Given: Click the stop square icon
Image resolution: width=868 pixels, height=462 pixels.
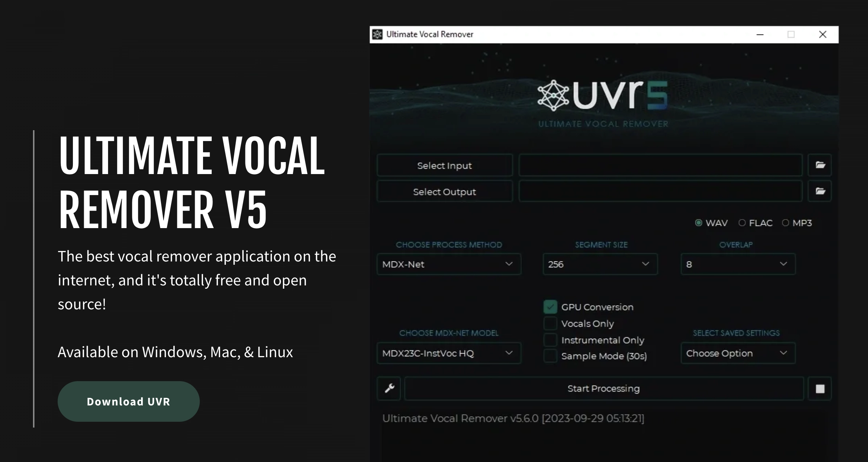Looking at the screenshot, I should point(820,388).
